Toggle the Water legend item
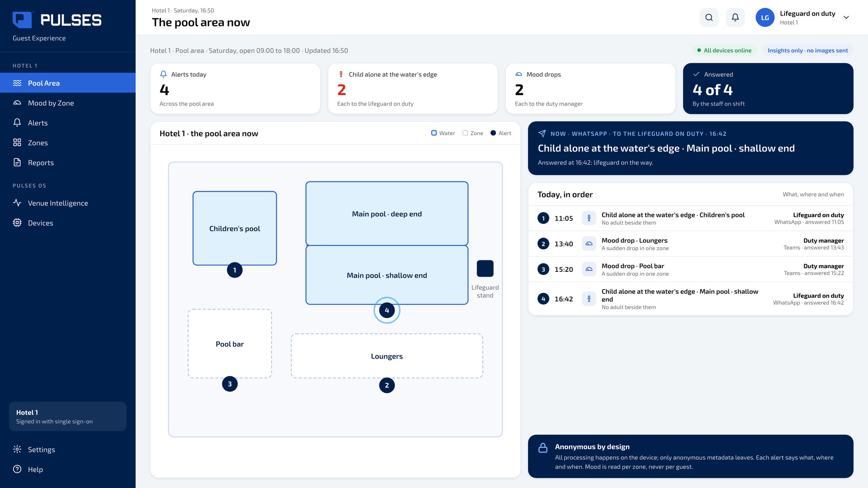This screenshot has width=868, height=488. [443, 133]
